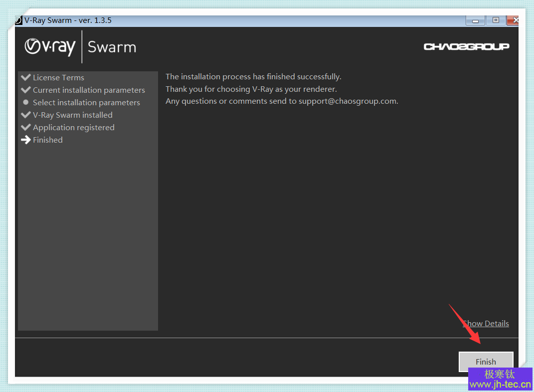Click the V-Ray logo

(50, 47)
